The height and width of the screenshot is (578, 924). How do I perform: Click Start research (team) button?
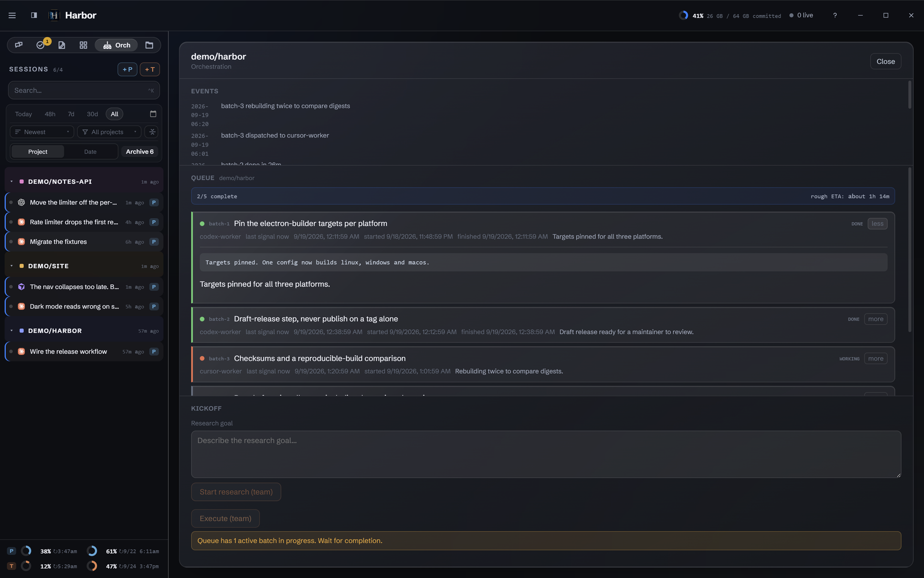(236, 492)
